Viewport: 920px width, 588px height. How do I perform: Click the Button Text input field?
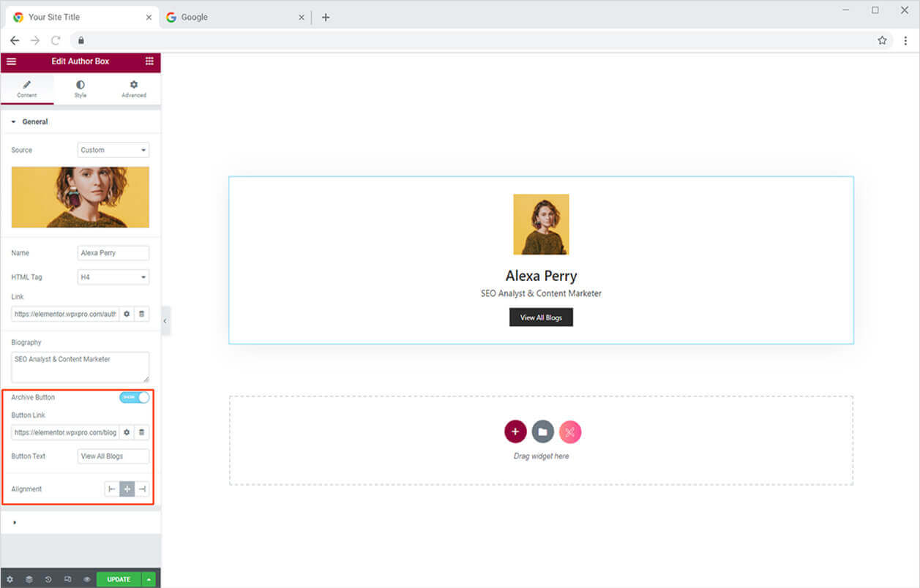click(x=113, y=456)
